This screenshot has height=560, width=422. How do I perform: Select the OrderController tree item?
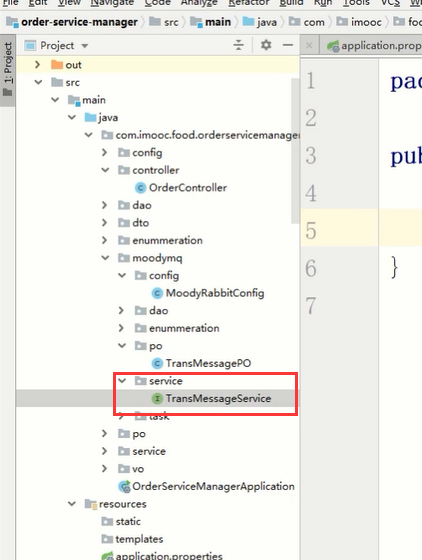pyautogui.click(x=181, y=188)
